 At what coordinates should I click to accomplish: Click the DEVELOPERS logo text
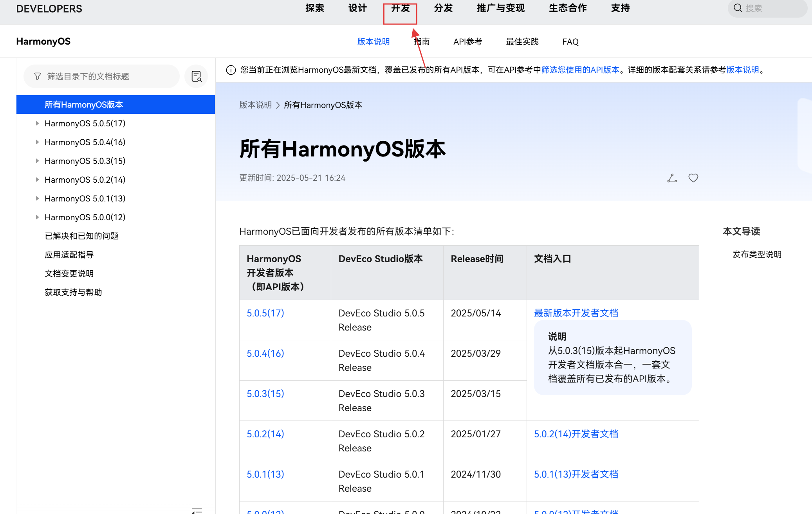[x=49, y=9]
